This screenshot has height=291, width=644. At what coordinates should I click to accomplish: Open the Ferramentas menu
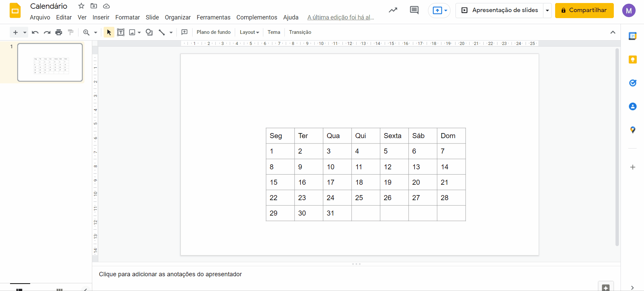click(x=213, y=17)
